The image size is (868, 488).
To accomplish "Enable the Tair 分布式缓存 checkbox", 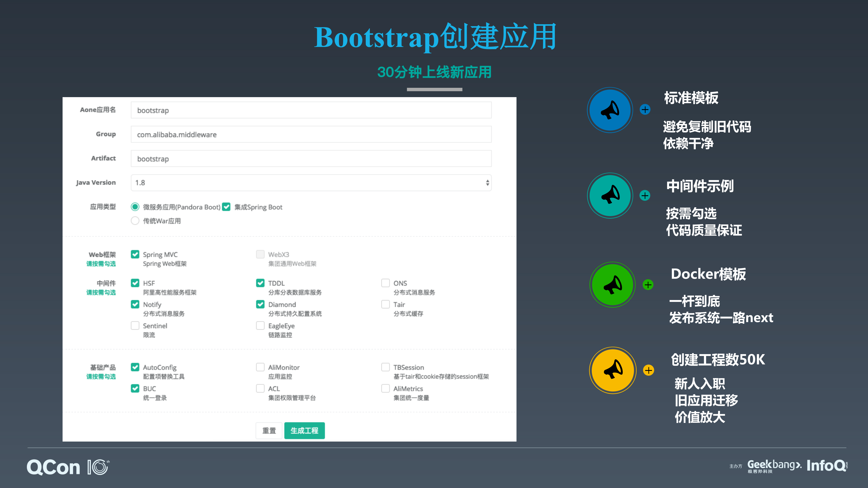I will tap(385, 304).
